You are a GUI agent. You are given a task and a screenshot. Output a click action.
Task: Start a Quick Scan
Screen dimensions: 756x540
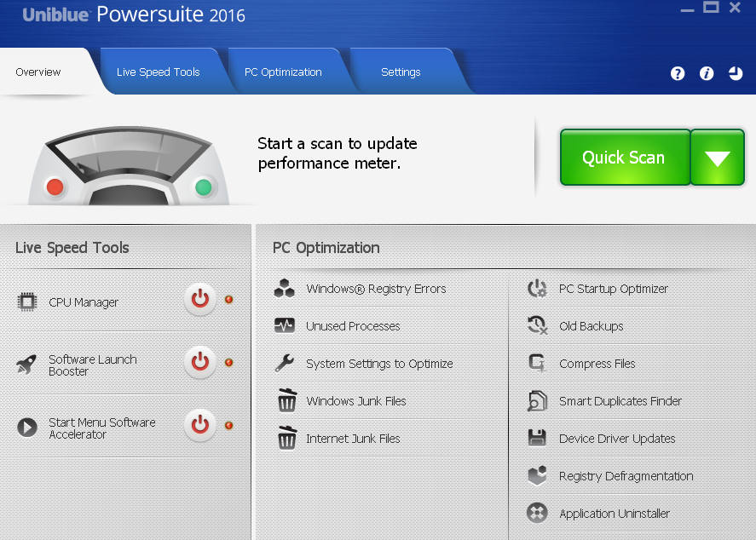[624, 158]
